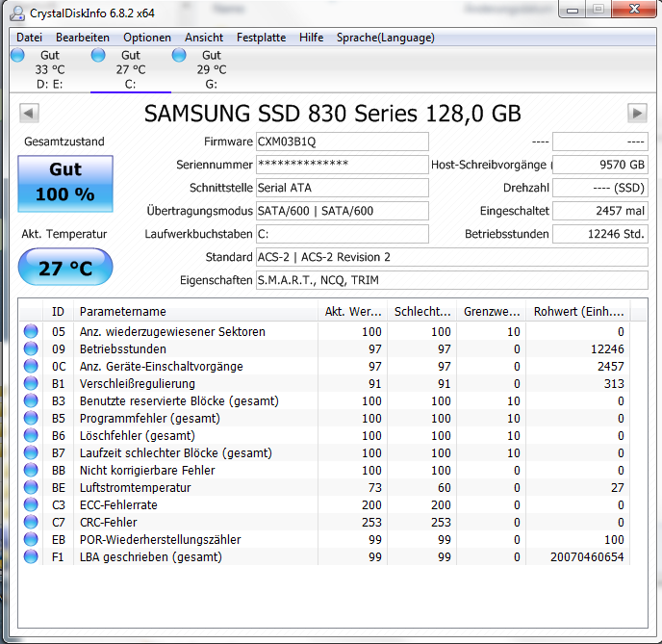Viewport: 662px width, 644px height.
Task: Click the SAMSUNG SSD 830 Series title
Action: tap(333, 114)
